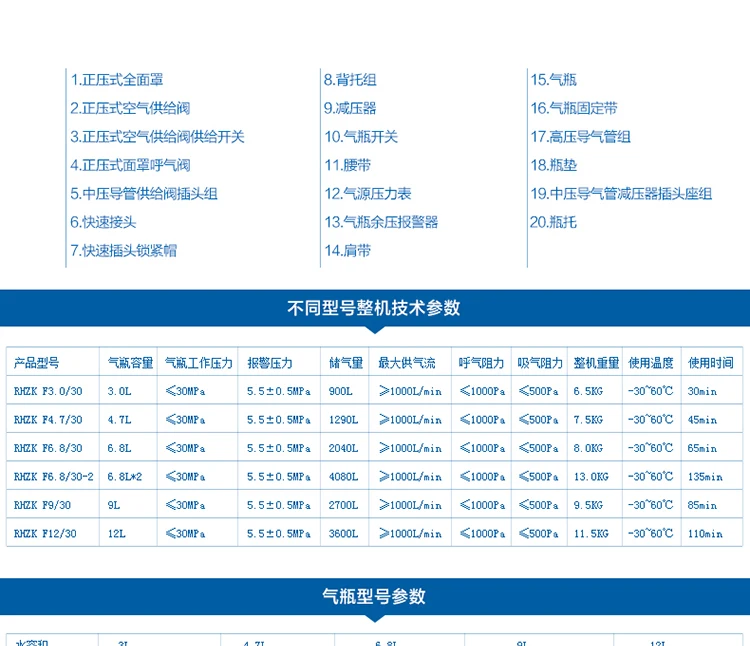750x646 pixels.
Task: Click list item 9.减压器
Action: point(350,108)
